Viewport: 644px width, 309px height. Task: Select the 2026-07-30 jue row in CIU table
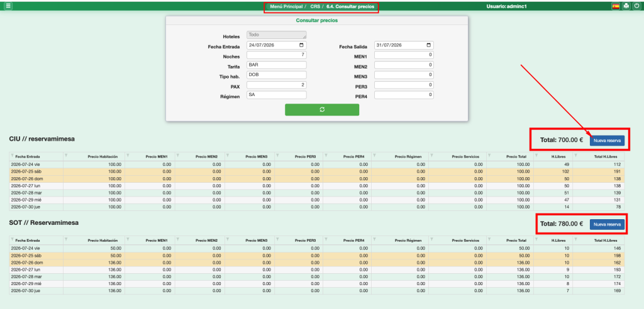tap(317, 207)
